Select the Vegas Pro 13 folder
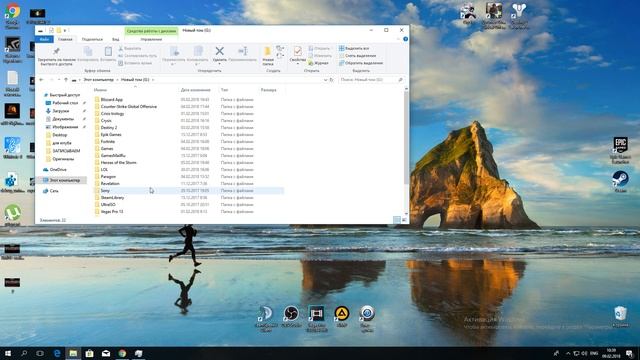The width and height of the screenshot is (640, 360). (x=112, y=211)
